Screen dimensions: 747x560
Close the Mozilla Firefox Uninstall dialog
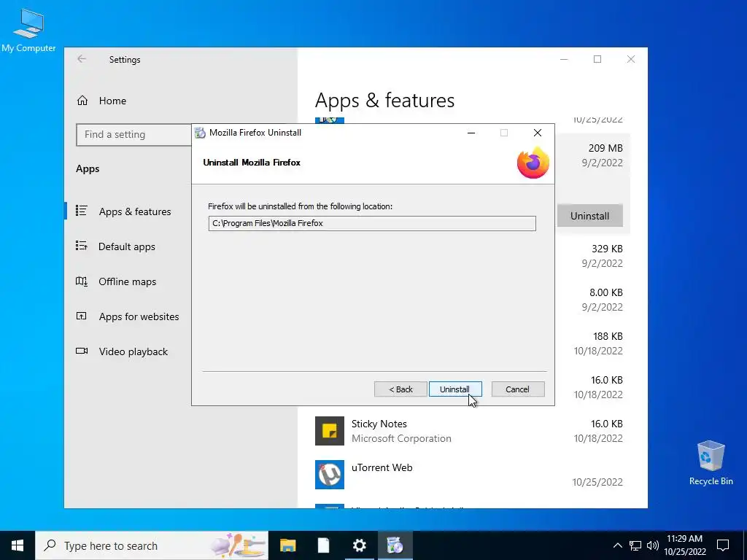pos(538,133)
